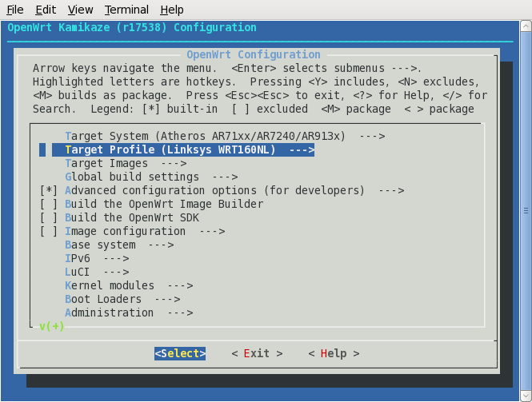532x402 pixels.
Task: Open Target Profile Linksys WRT160NL entry
Action: tap(183, 149)
